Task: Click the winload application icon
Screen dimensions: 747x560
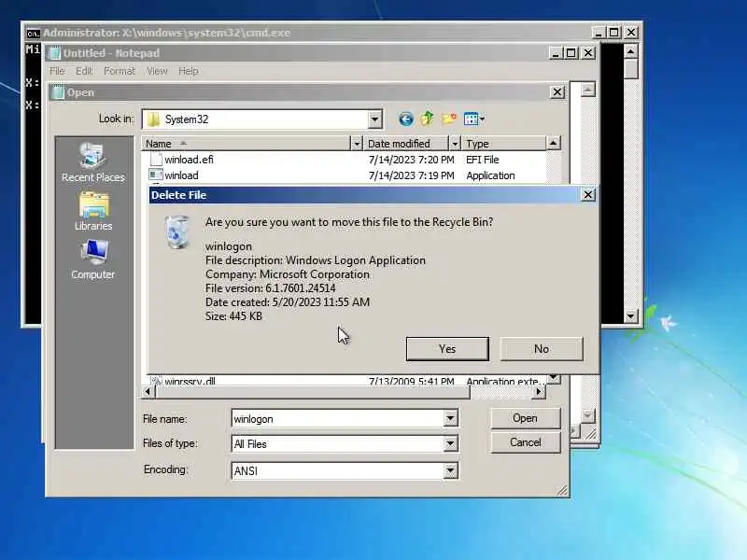Action: pos(155,175)
